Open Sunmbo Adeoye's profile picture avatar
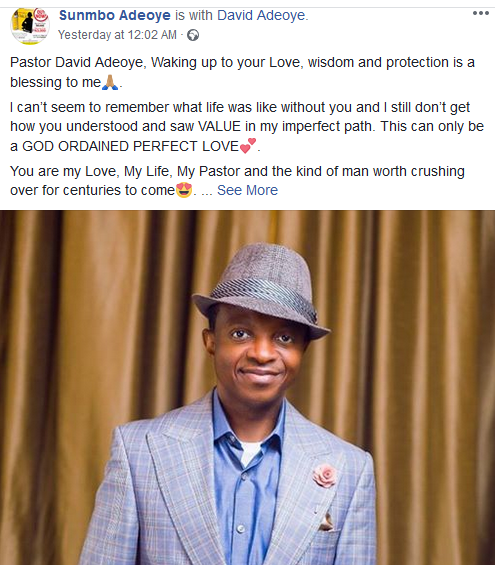 [x=30, y=26]
